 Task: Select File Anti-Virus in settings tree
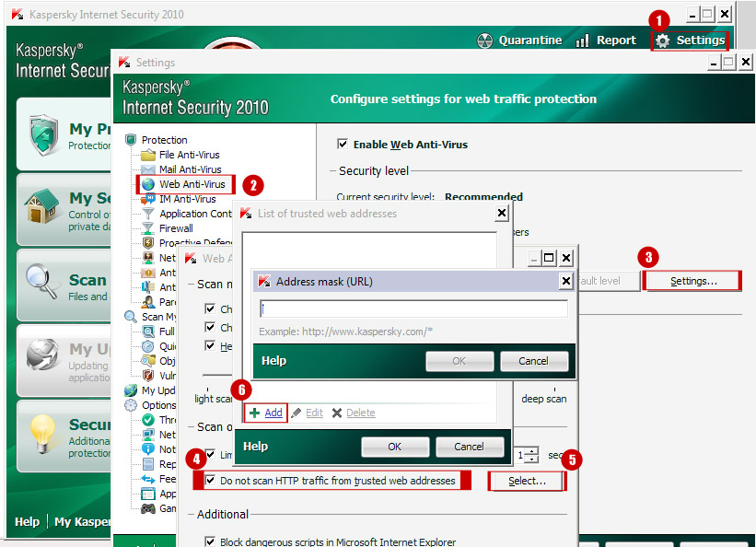[x=190, y=155]
